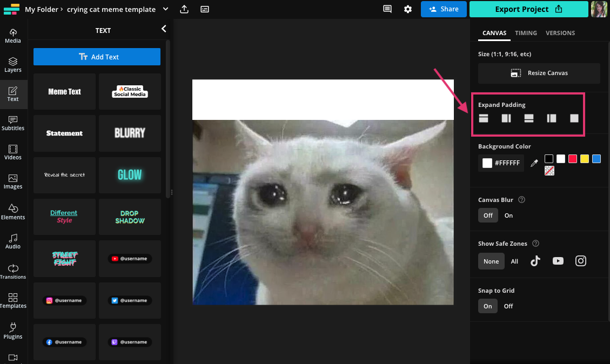Turn Canvas Blur Off
Viewport: 610px width, 364px height.
pos(488,215)
